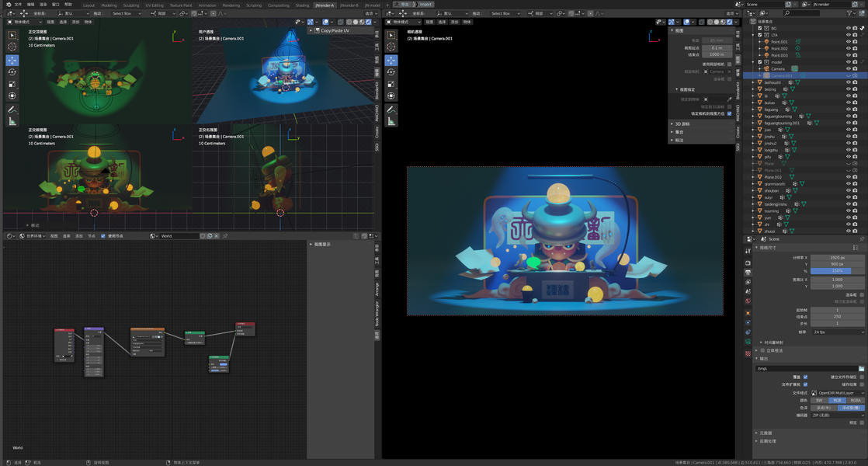Open the 帧率 24 fps dropdown
Screen dimensions: 868x466
pos(838,332)
